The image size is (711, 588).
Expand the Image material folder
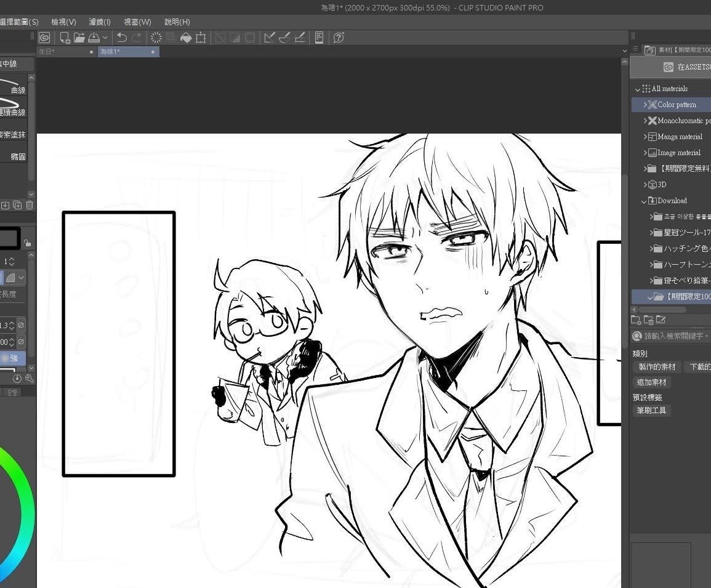(x=645, y=153)
